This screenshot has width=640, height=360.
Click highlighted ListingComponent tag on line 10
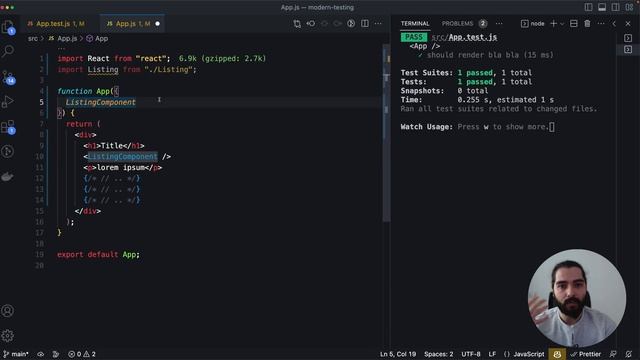[122, 156]
